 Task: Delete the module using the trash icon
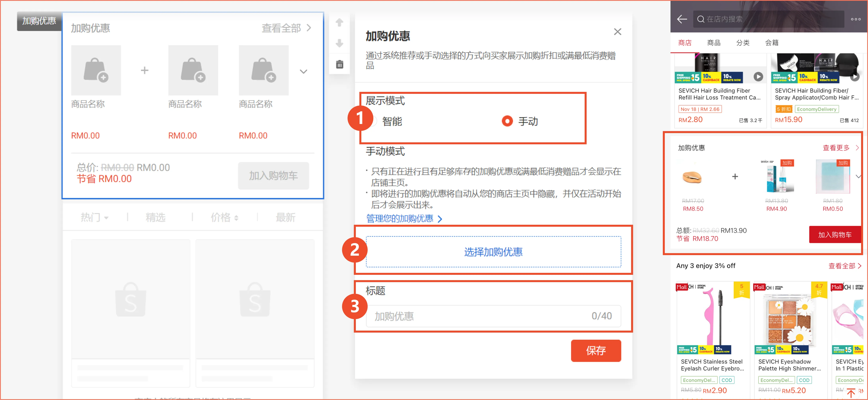pos(339,64)
